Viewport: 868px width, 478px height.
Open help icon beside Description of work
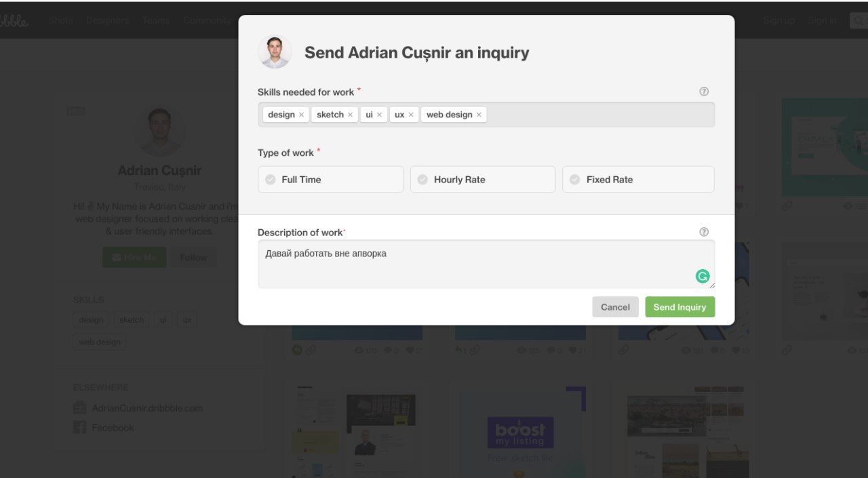[x=704, y=232]
